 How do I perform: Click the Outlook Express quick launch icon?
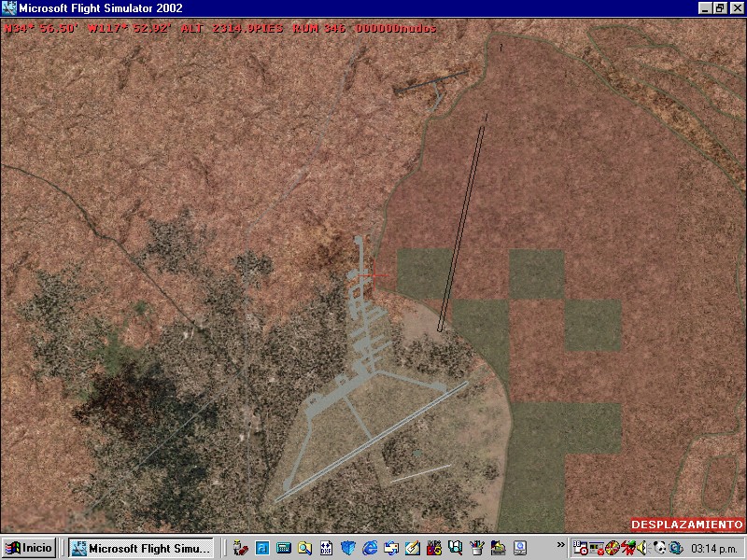(x=390, y=548)
